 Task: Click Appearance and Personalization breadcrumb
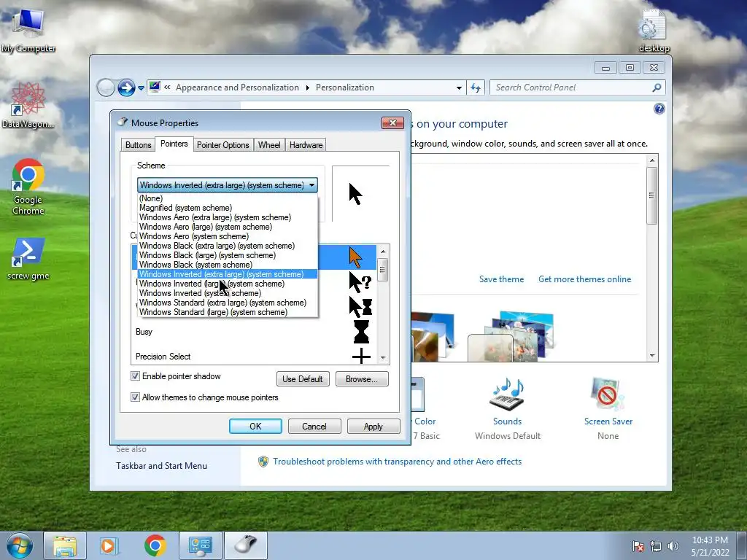pos(237,87)
